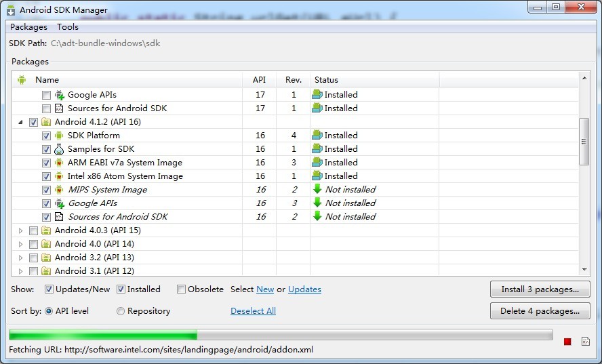Click the Android 4.0 (API 14) folder icon
Screen dimensions: 602x364
point(46,244)
